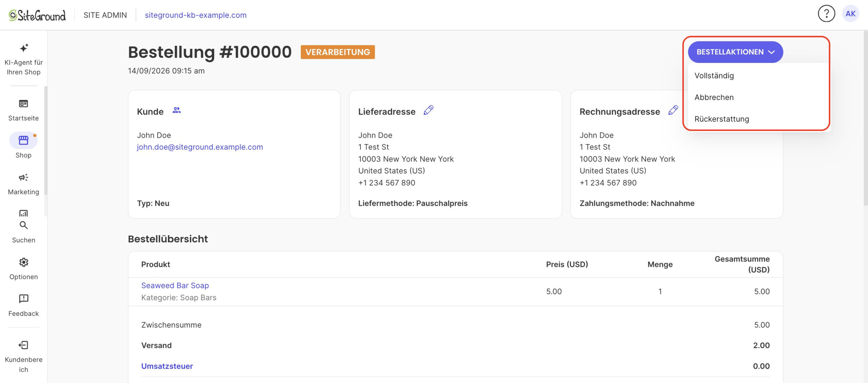Open the Marketing megaphone icon

point(23,177)
